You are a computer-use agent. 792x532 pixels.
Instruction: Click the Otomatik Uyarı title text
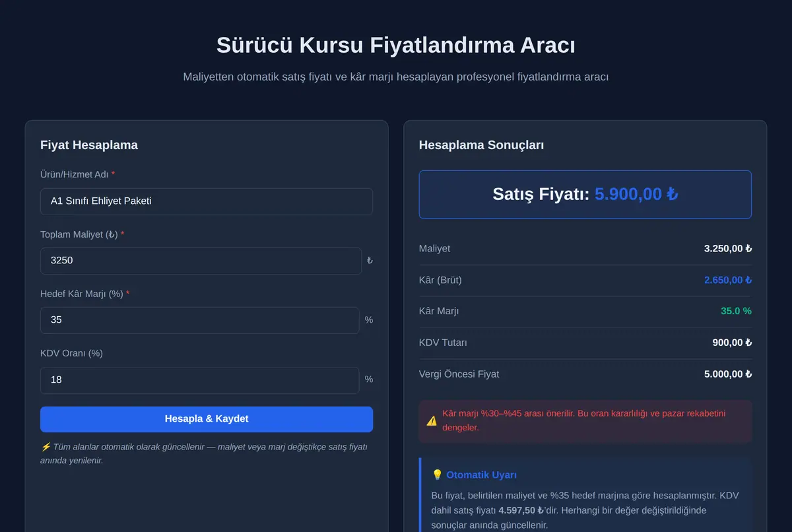pyautogui.click(x=482, y=475)
